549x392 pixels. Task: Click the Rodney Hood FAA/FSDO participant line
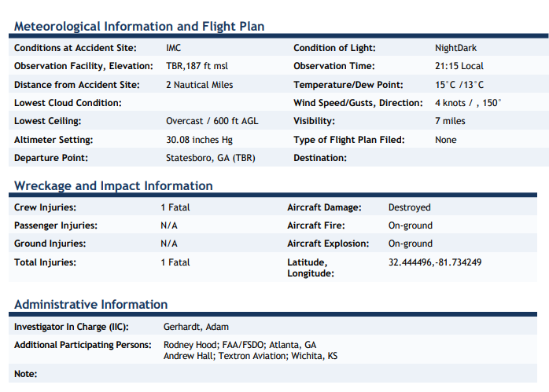[240, 345]
